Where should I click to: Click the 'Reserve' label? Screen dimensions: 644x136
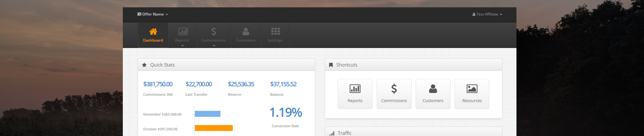[234, 95]
